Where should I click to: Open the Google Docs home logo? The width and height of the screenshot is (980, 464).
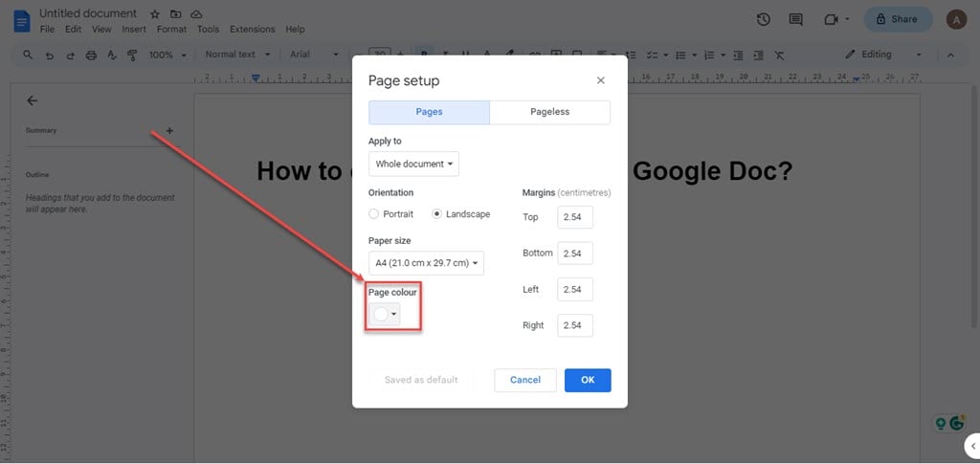click(x=22, y=21)
